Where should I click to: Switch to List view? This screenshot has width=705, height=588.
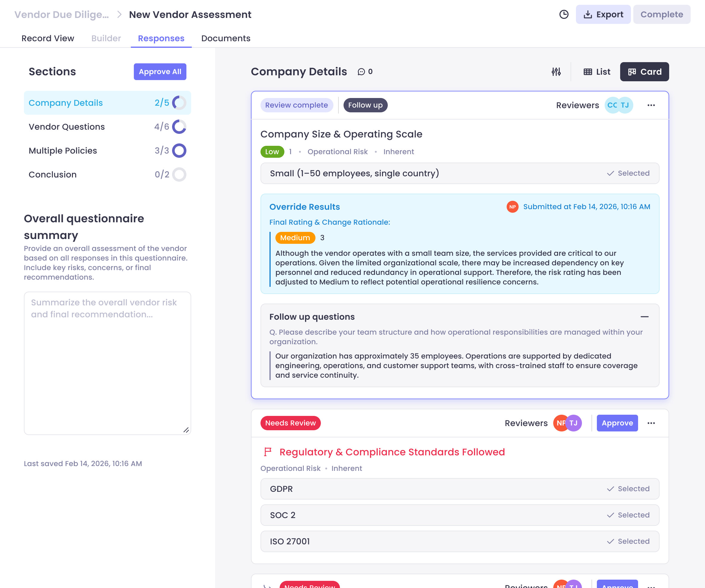point(597,71)
